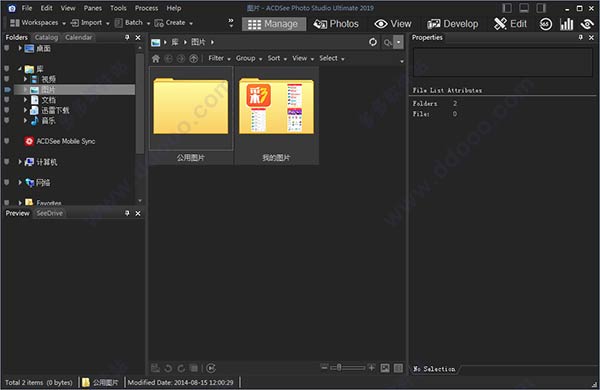This screenshot has width=600, height=390.
Task: Open the Tools menu
Action: click(x=118, y=8)
